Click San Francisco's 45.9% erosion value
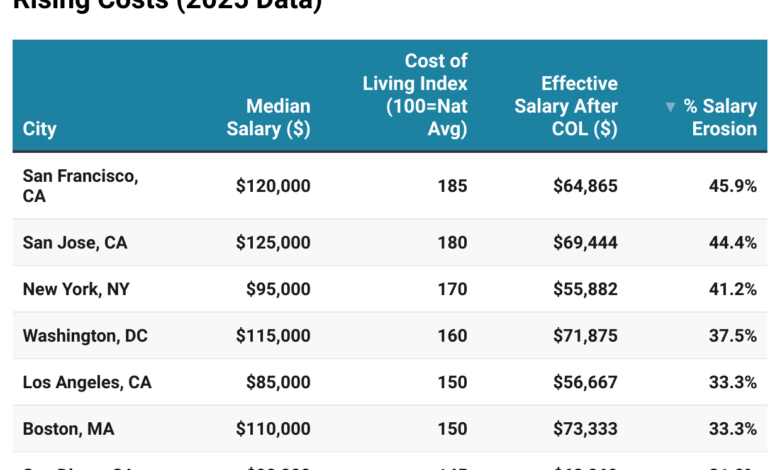Screen dimensions: 780x470 tap(732, 186)
